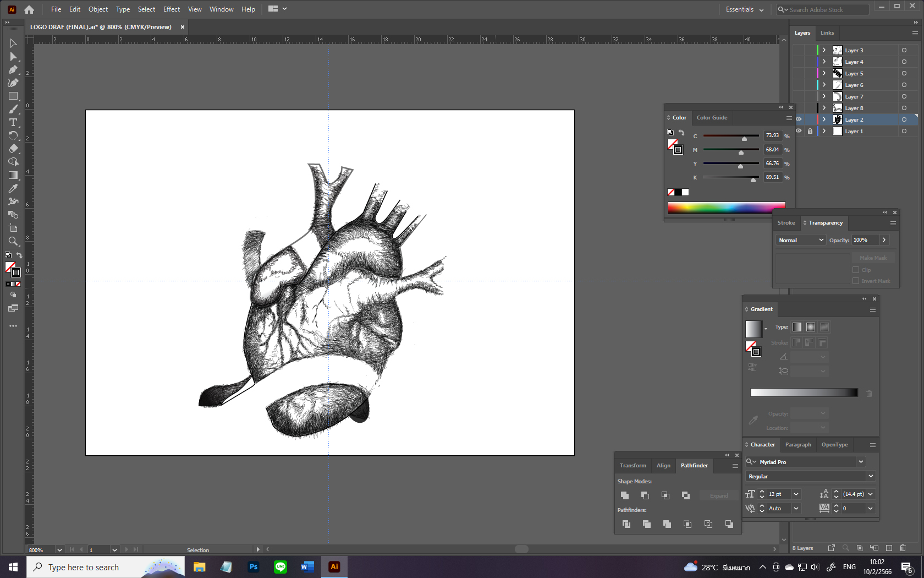This screenshot has width=924, height=578.
Task: Open the Myriad Pro font dropdown
Action: 861,462
